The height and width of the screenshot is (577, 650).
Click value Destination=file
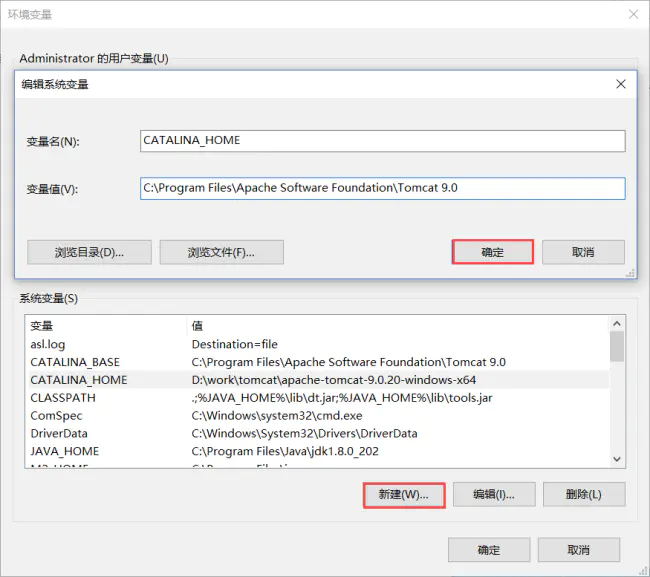click(x=235, y=344)
